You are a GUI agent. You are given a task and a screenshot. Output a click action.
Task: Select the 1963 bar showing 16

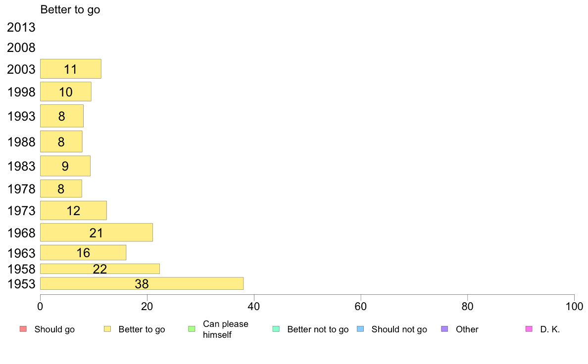pyautogui.click(x=83, y=253)
